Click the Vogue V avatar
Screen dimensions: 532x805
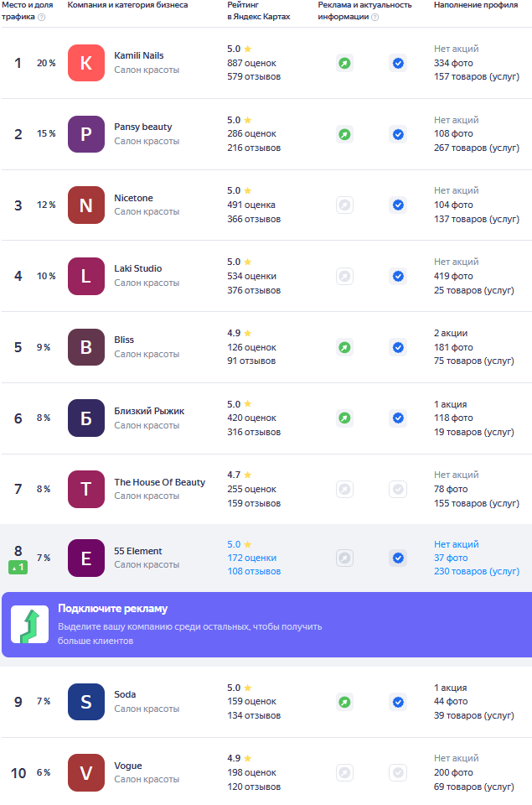point(86,772)
